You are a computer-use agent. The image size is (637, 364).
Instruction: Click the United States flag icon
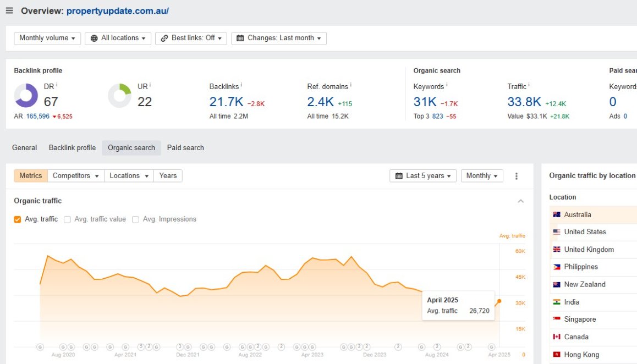pos(557,232)
